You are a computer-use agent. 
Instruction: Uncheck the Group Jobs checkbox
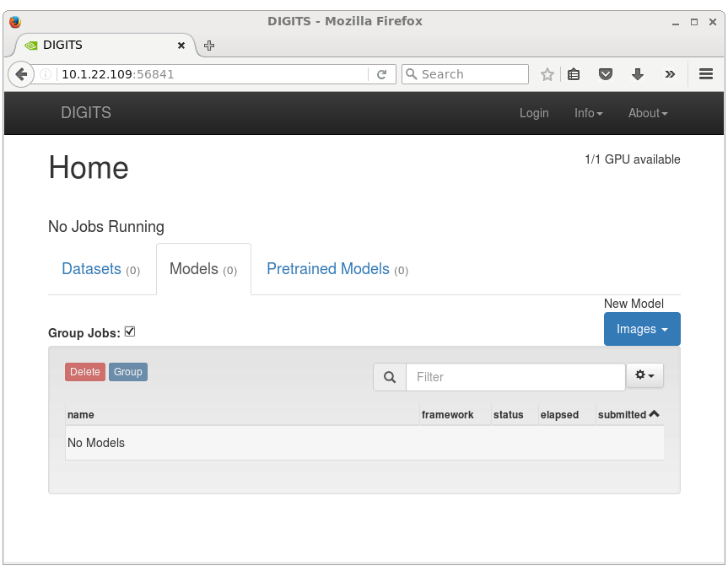[130, 331]
